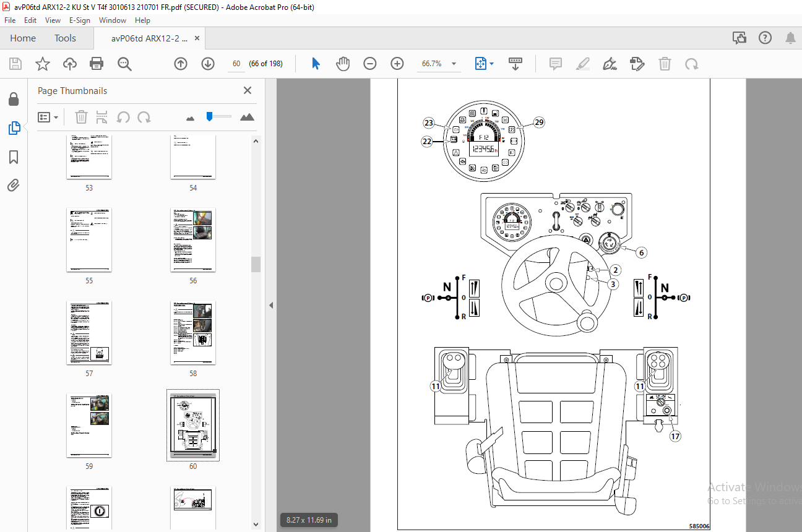The height and width of the screenshot is (532, 802).
Task: Click the thumbnails panel scrollbar handle
Action: pyautogui.click(x=256, y=264)
